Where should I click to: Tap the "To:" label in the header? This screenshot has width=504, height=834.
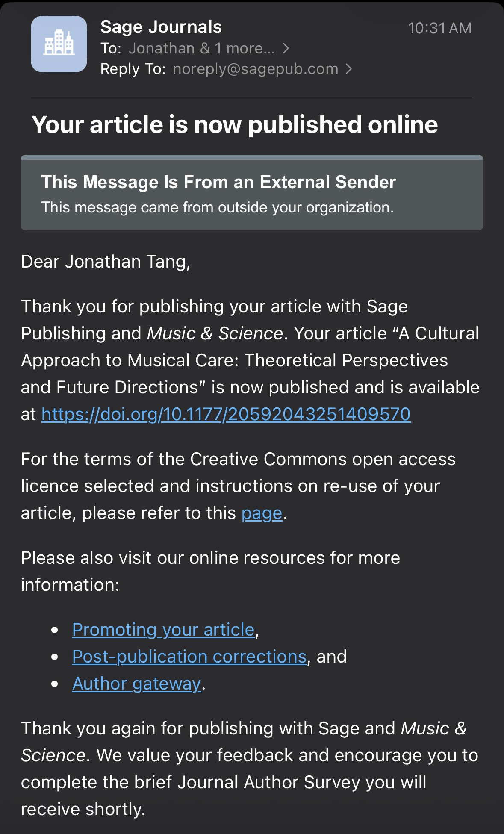111,48
